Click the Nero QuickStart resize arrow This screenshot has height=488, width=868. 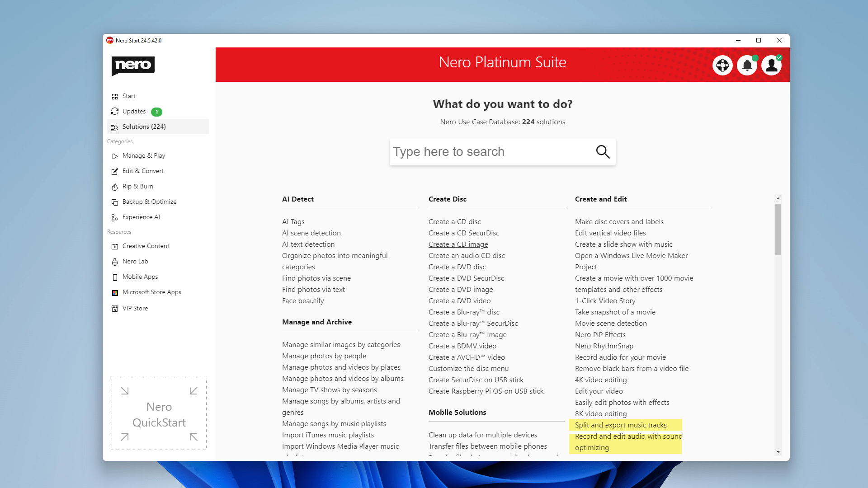pos(125,391)
